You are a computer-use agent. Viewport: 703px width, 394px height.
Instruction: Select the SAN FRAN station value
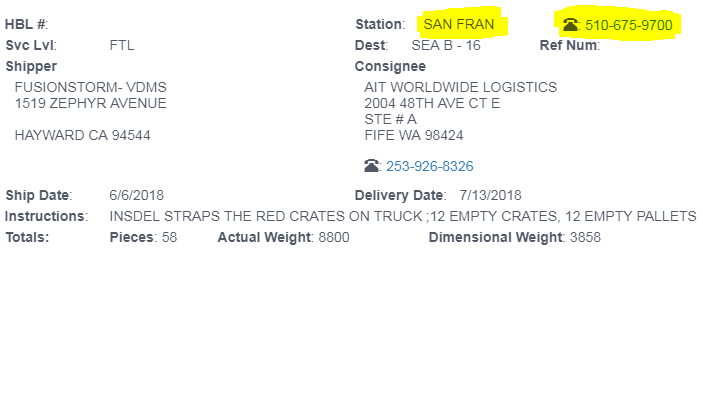[x=459, y=24]
